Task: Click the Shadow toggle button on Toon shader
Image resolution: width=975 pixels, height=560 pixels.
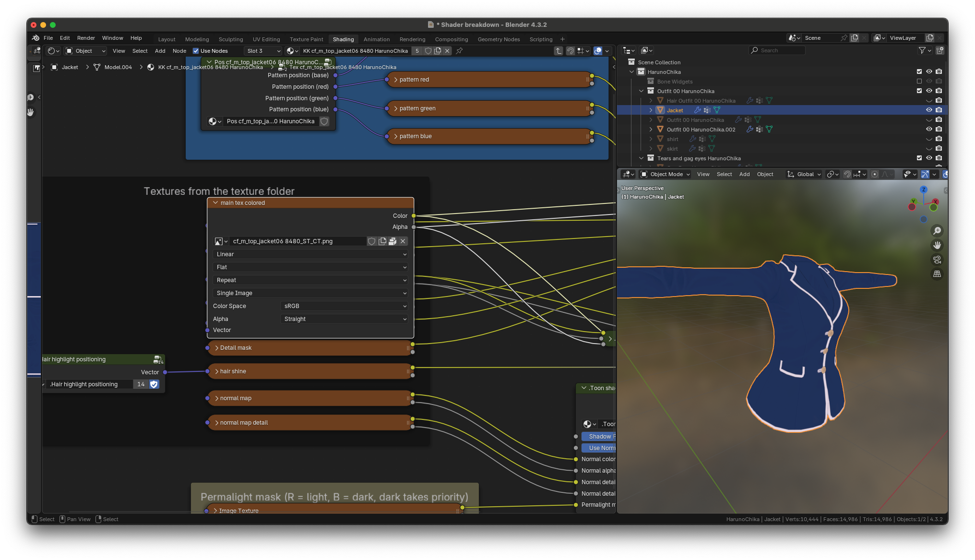Action: [599, 437]
